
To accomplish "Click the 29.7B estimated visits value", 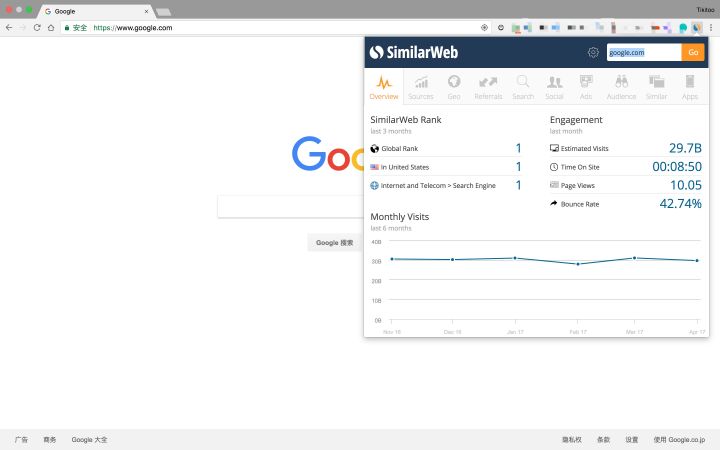I will 685,148.
